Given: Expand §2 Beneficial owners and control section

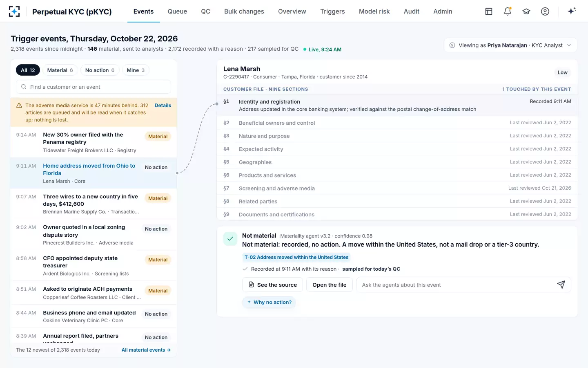Looking at the screenshot, I should coord(397,123).
